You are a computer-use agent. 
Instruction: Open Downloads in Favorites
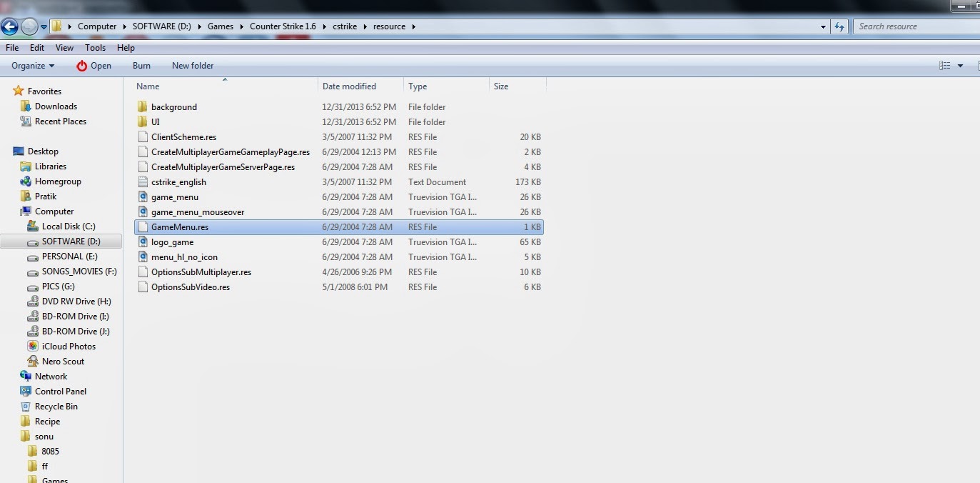coord(56,106)
